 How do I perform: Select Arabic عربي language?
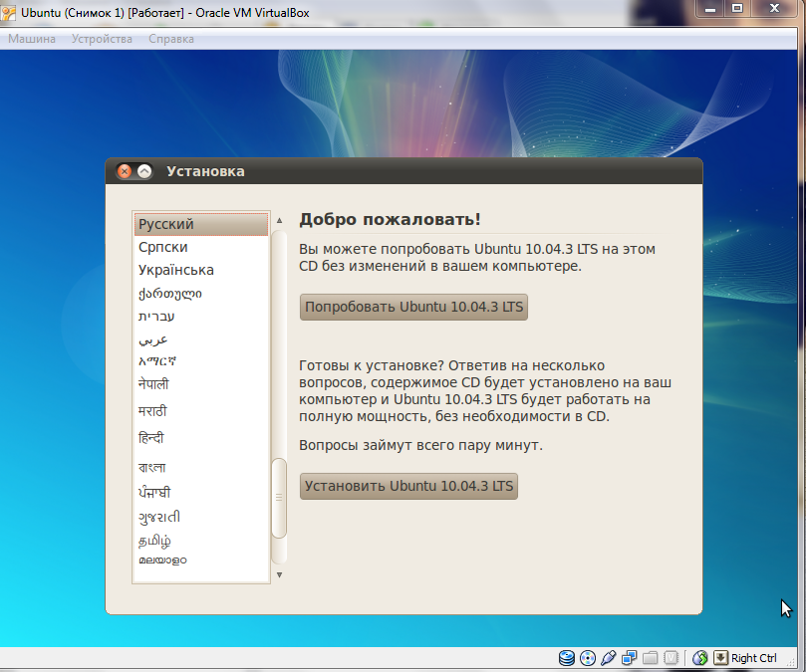click(x=201, y=339)
